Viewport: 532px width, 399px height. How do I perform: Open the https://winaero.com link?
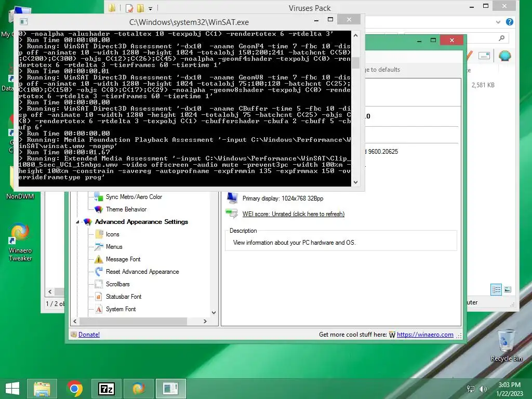(x=425, y=335)
